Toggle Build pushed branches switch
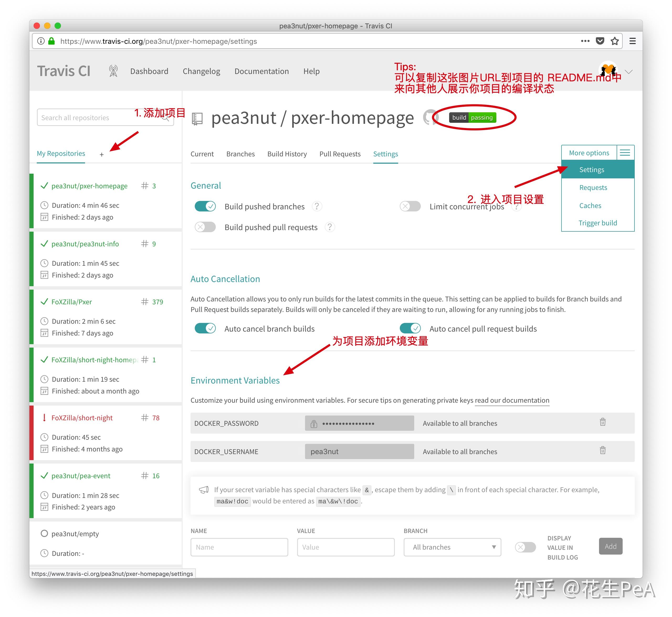 (205, 206)
